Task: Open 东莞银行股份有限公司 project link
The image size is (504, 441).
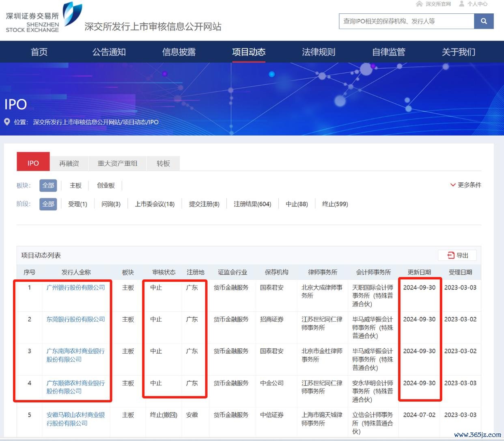Action: click(75, 319)
